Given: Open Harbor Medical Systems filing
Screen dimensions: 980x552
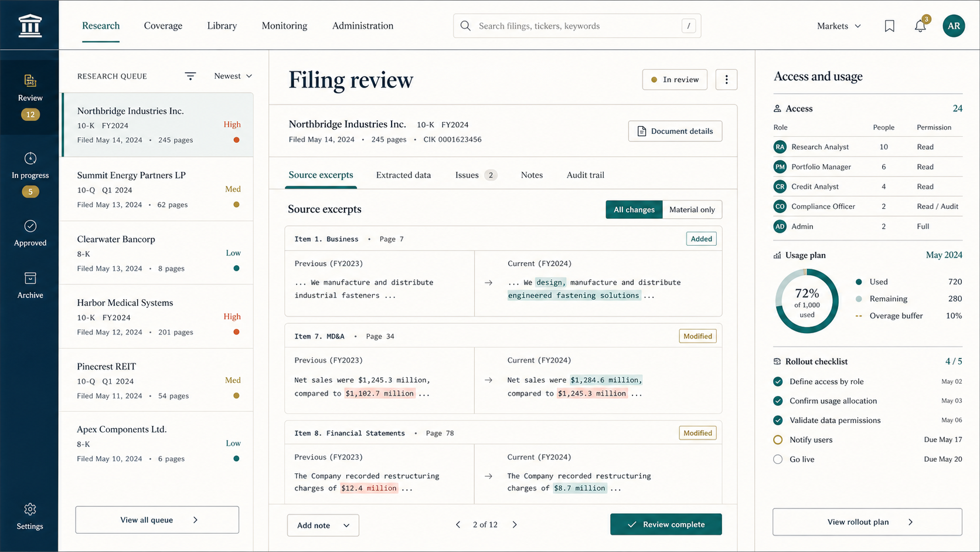Looking at the screenshot, I should click(158, 317).
